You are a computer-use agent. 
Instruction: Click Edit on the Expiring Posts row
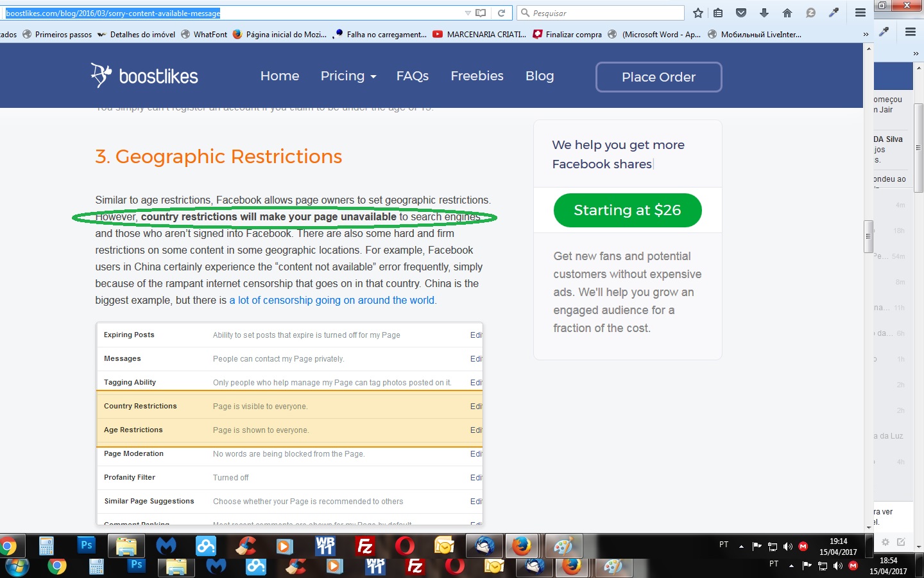(476, 335)
